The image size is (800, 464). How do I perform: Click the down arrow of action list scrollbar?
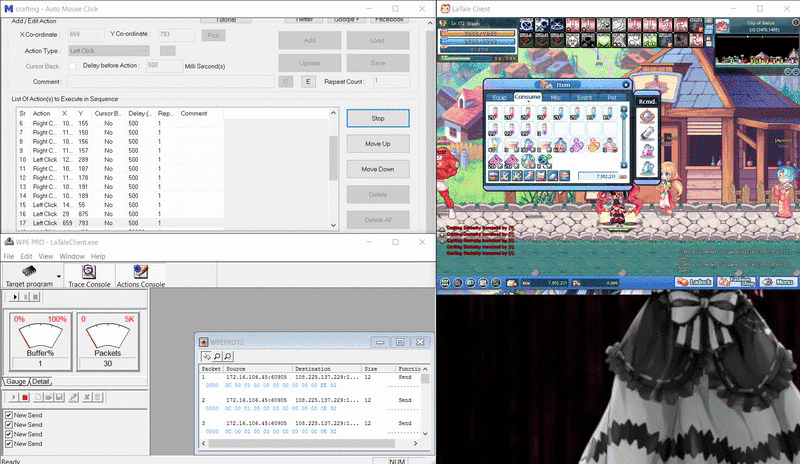point(333,225)
